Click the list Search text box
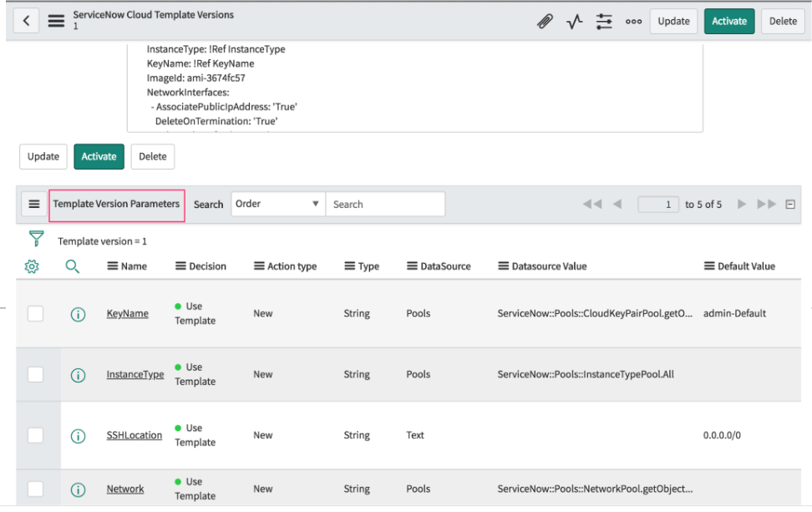This screenshot has height=512, width=812. coord(385,204)
